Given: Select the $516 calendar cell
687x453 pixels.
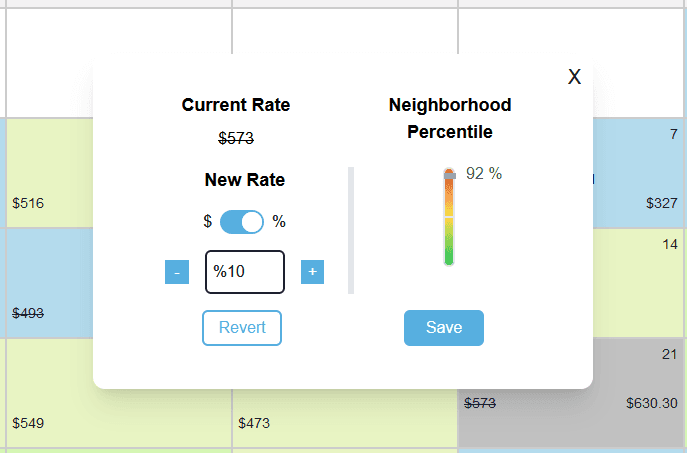Looking at the screenshot, I should tap(49, 173).
